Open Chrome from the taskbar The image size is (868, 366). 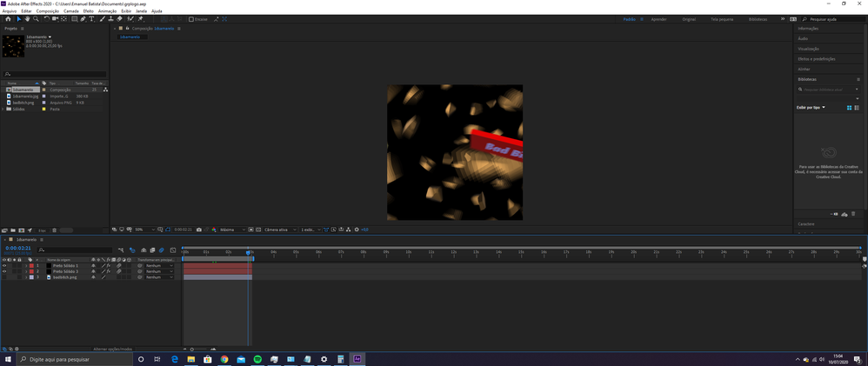point(224,359)
